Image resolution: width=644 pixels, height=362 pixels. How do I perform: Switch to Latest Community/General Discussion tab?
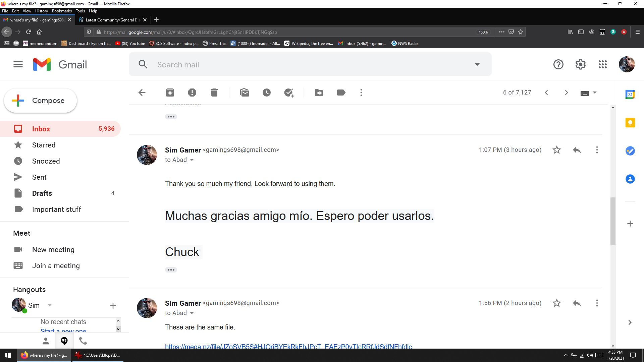[x=112, y=20]
